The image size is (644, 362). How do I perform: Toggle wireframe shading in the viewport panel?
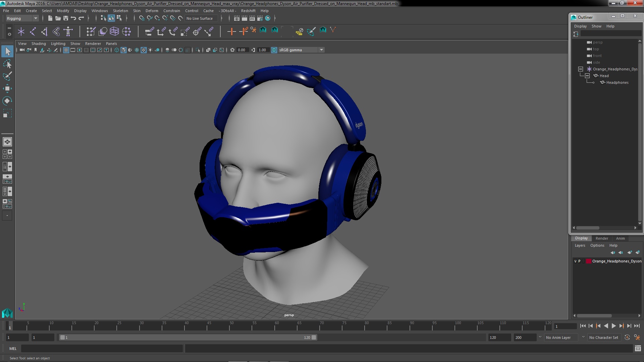117,50
